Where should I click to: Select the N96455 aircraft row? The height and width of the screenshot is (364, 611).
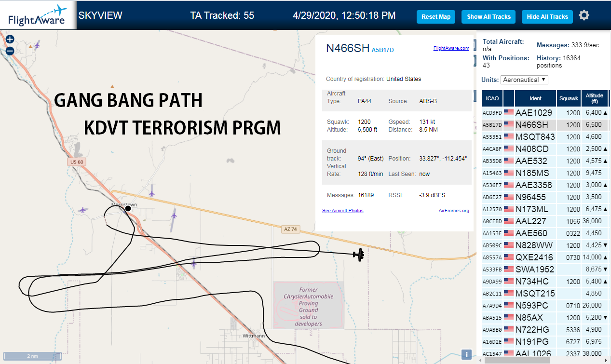coord(544,197)
